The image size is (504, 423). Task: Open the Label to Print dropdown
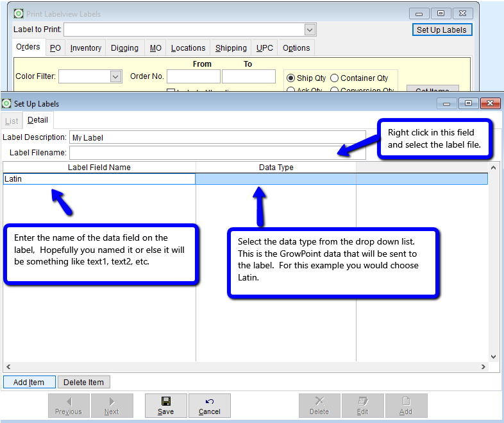tap(310, 30)
